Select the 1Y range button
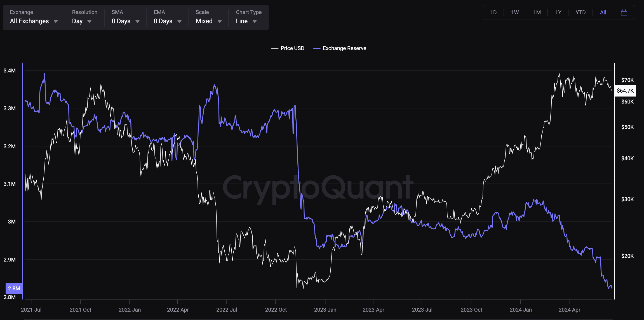 tap(558, 13)
